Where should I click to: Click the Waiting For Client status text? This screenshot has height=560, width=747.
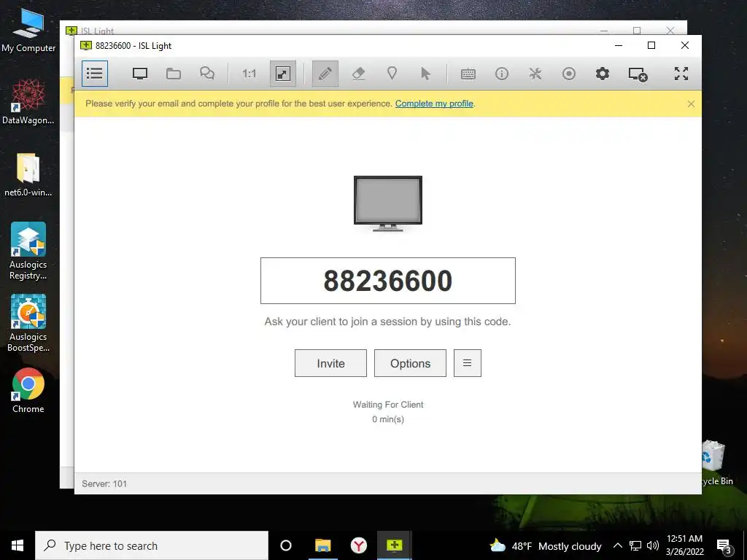388,404
